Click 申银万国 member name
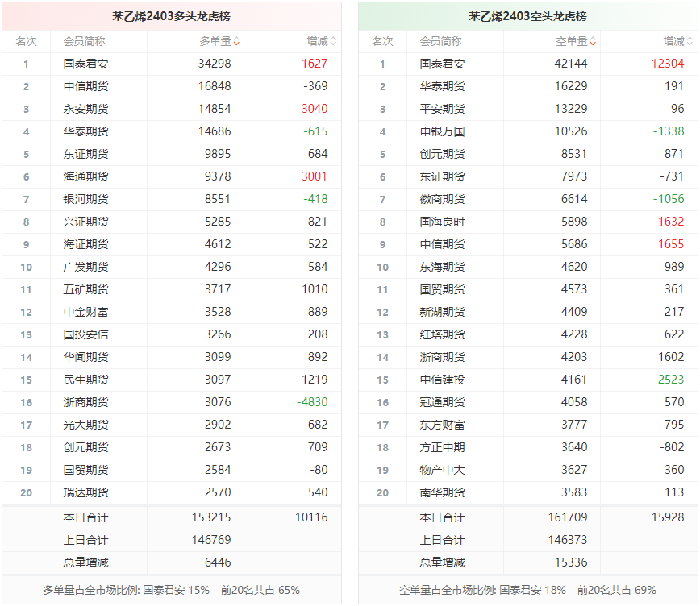700x606 pixels. pyautogui.click(x=442, y=131)
